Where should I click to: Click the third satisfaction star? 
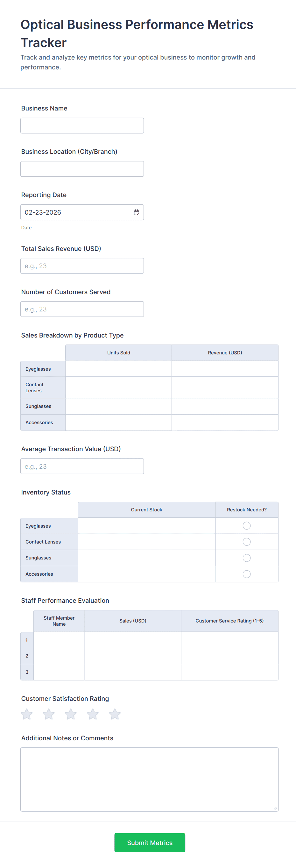(71, 714)
